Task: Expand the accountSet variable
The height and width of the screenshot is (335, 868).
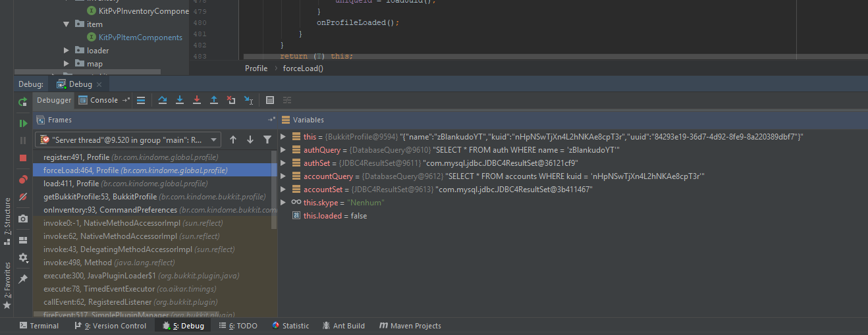Action: click(284, 190)
